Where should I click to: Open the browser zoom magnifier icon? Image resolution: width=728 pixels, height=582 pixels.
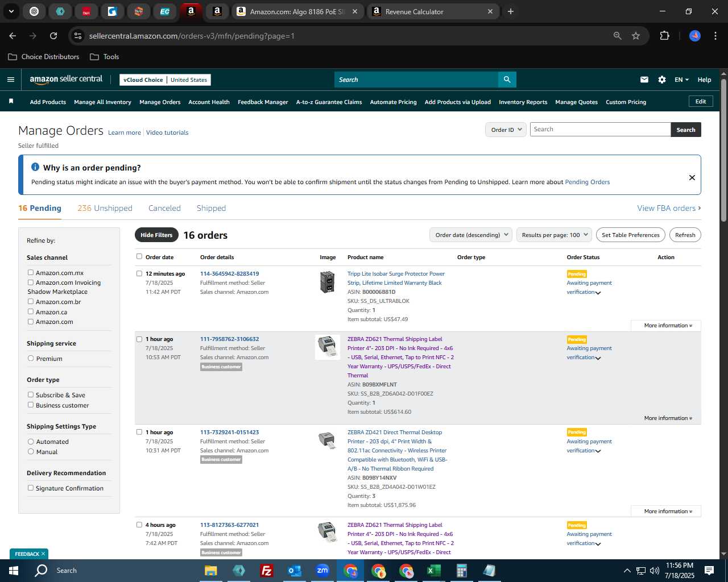tap(618, 36)
